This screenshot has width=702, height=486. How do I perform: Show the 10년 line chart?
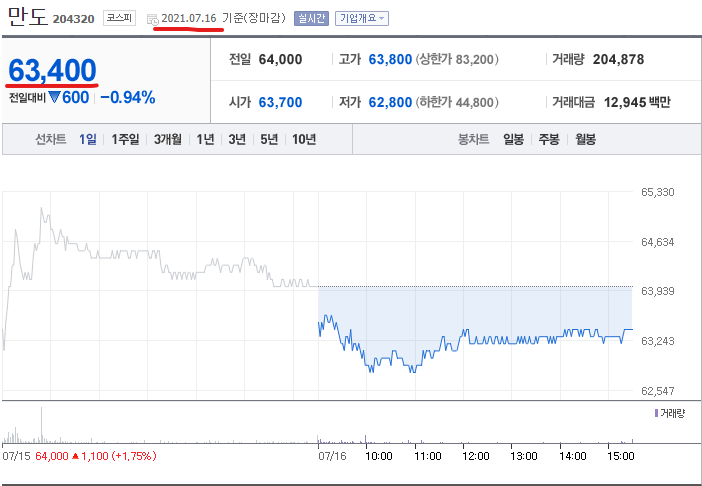pyautogui.click(x=304, y=139)
